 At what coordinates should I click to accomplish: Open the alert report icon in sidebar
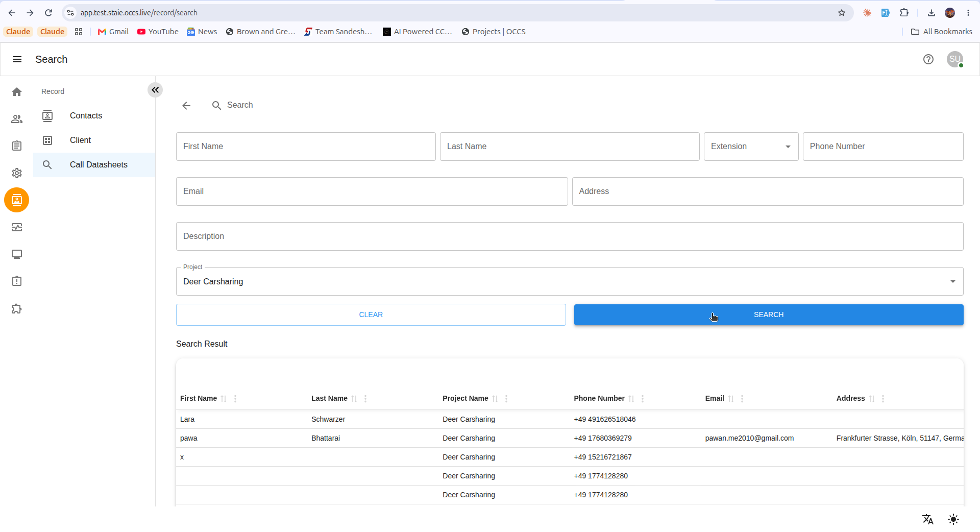pyautogui.click(x=17, y=281)
